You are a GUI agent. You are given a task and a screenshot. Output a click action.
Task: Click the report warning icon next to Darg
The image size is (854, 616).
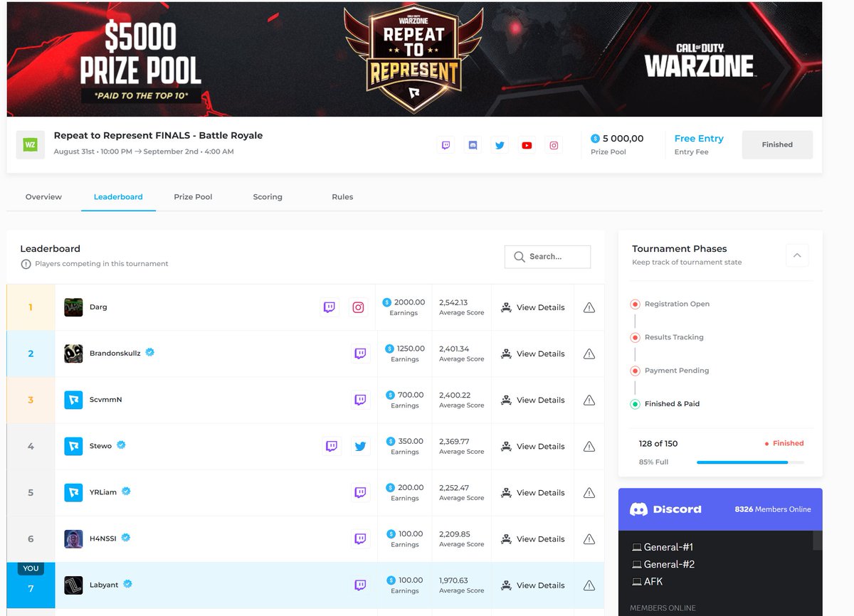pos(589,307)
